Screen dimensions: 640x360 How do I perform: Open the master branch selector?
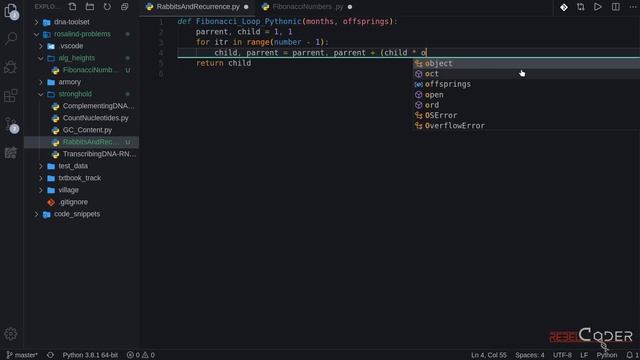pyautogui.click(x=22, y=355)
